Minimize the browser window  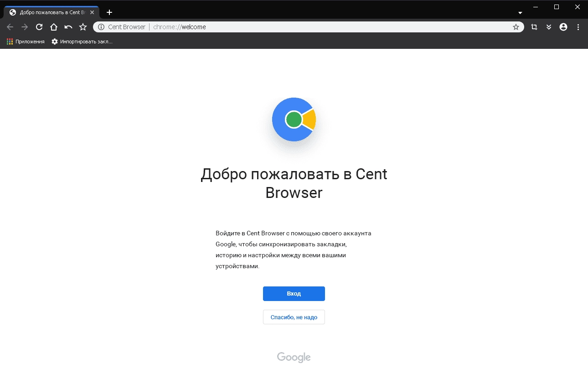pos(536,7)
